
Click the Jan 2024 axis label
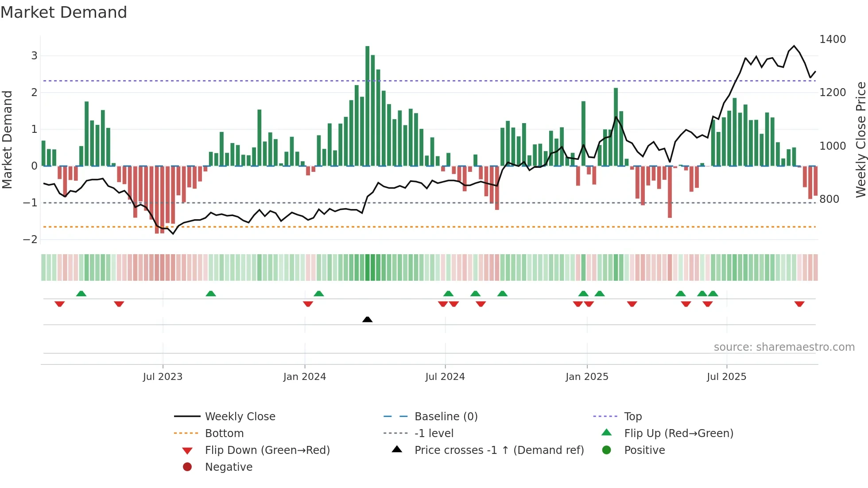pyautogui.click(x=305, y=377)
